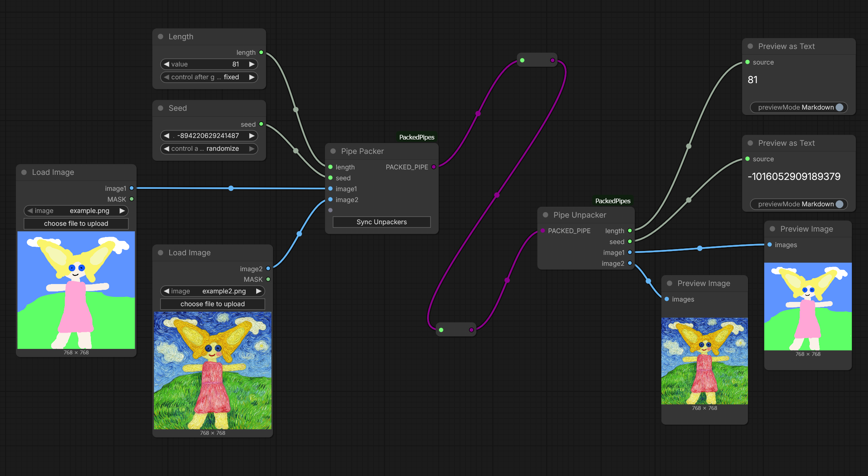
Task: Select next image after example2.png with right arrow
Action: point(259,291)
